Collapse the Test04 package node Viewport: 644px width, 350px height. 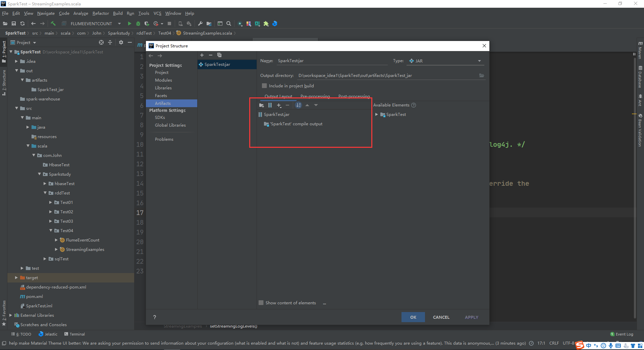[51, 230]
